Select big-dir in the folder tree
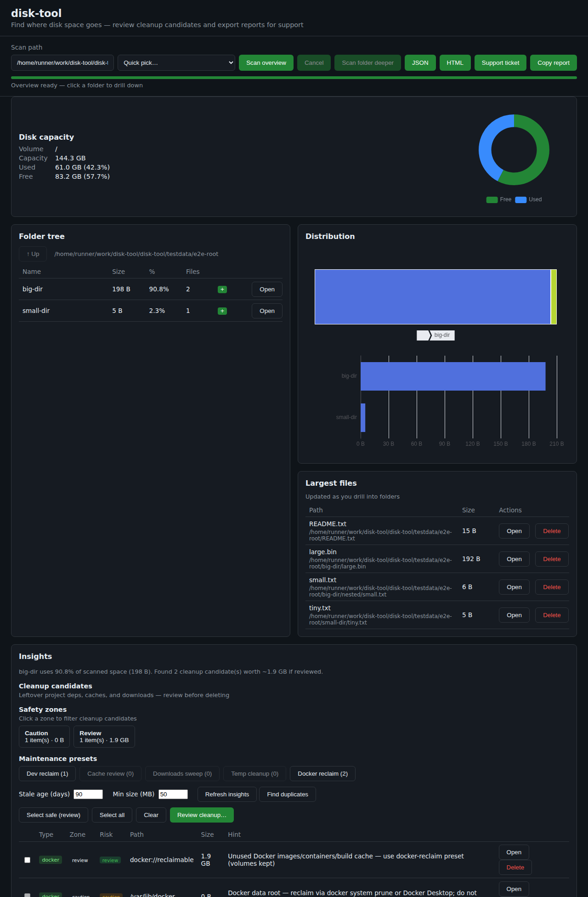 [x=33, y=289]
